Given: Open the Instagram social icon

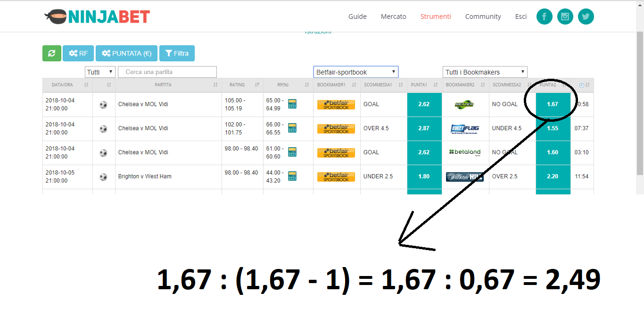Looking at the screenshot, I should click(x=565, y=17).
